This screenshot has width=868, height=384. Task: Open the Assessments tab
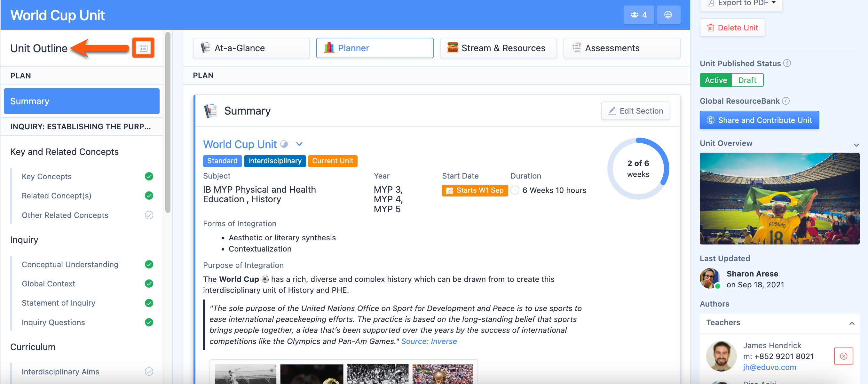[621, 48]
